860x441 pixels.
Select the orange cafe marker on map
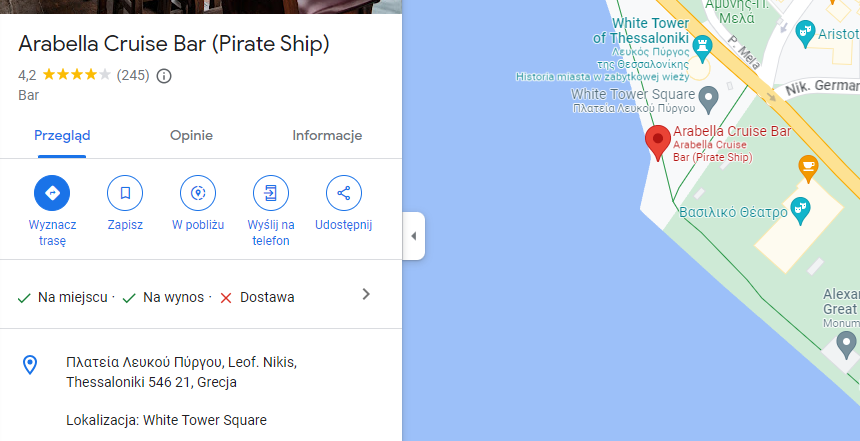tap(808, 164)
